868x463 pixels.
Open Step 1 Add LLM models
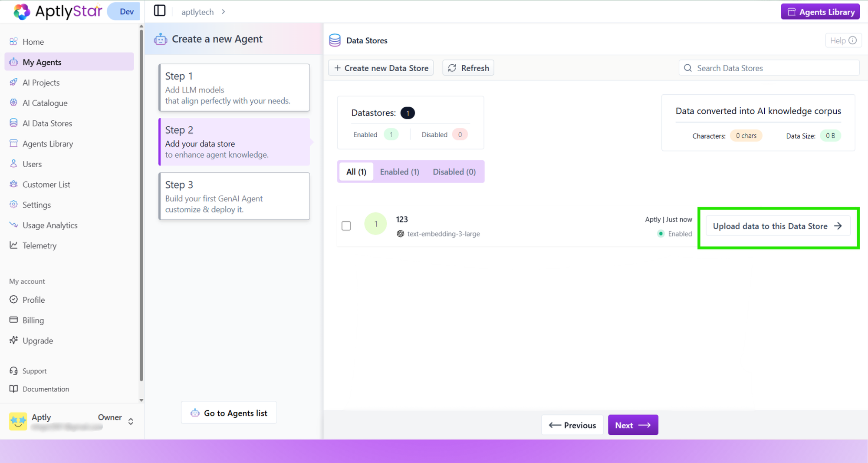[234, 88]
